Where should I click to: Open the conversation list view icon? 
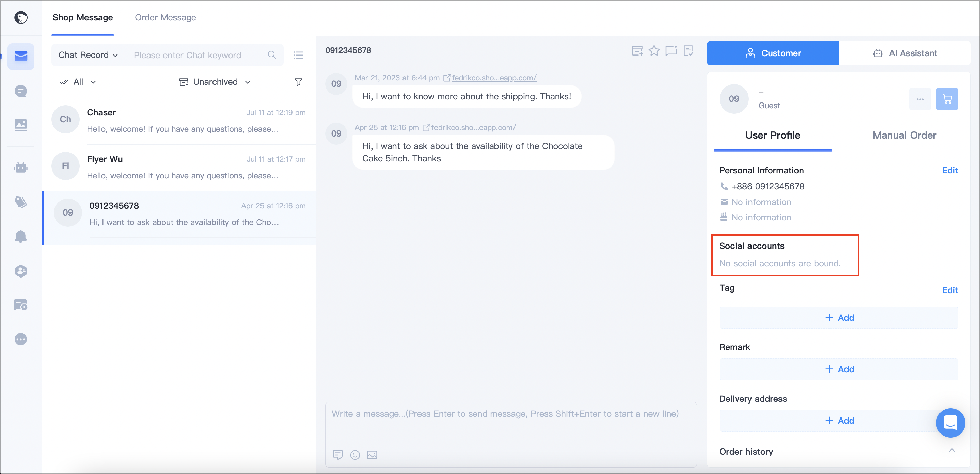click(298, 55)
